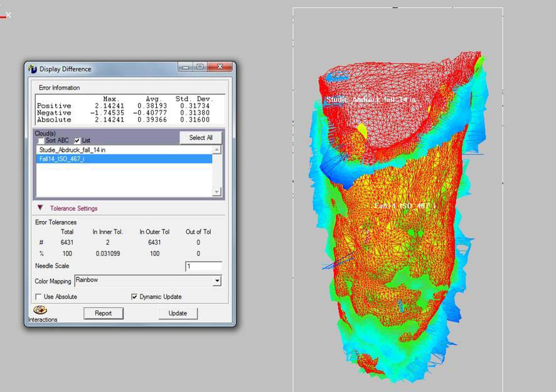Screen dimensions: 556x392
Task: Toggle the Dynamic Update checkbox
Action: click(134, 297)
